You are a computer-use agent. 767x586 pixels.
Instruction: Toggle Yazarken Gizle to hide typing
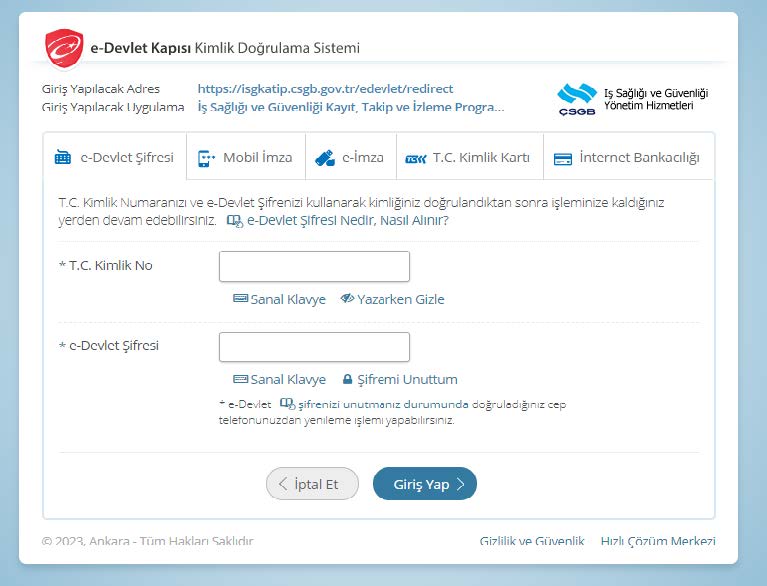pos(392,299)
